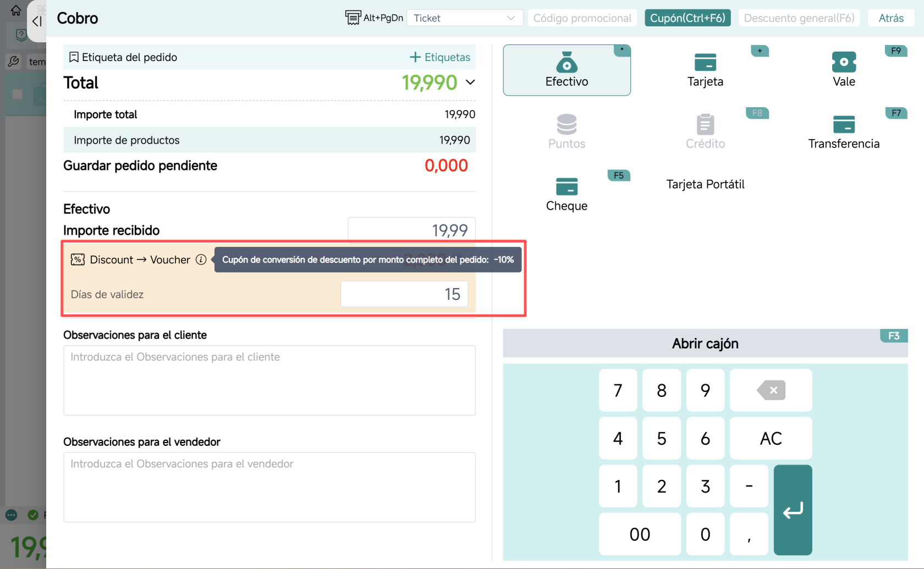Screen dimensions: 924x569
Task: Collapse panel with the back-arrow icon
Action: [37, 21]
